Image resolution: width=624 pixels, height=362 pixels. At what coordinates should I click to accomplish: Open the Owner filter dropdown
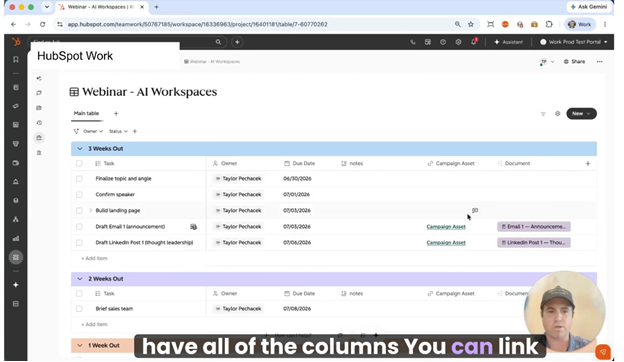[x=93, y=131]
